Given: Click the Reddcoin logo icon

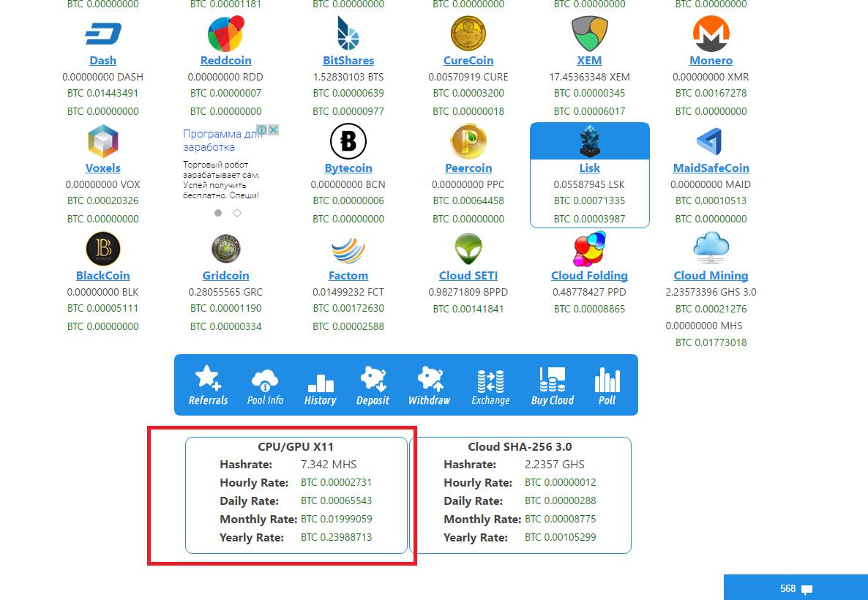Looking at the screenshot, I should [x=226, y=34].
